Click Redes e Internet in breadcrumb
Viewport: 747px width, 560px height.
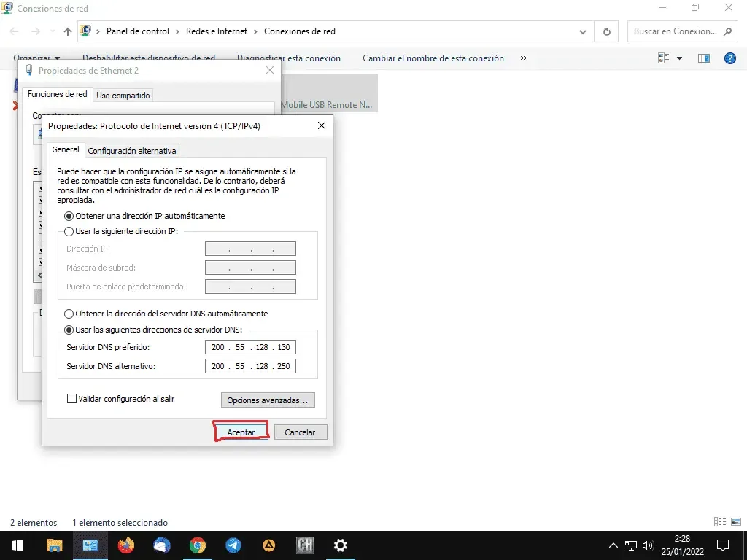click(216, 31)
